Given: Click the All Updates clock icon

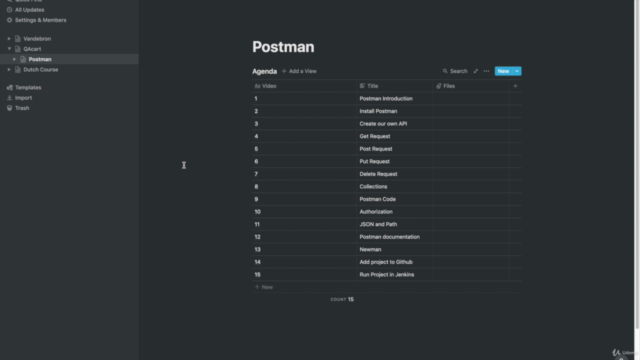Looking at the screenshot, I should (x=9, y=10).
